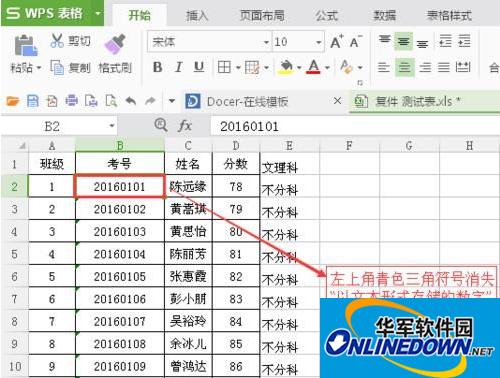Increase font size with A+ icon
This screenshot has height=378, width=500.
(337, 42)
